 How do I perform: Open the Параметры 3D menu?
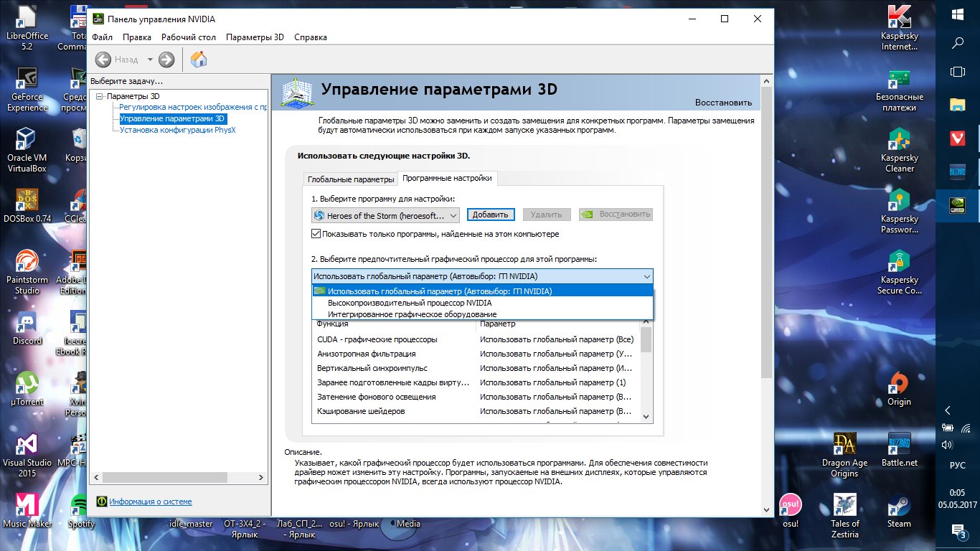coord(255,37)
